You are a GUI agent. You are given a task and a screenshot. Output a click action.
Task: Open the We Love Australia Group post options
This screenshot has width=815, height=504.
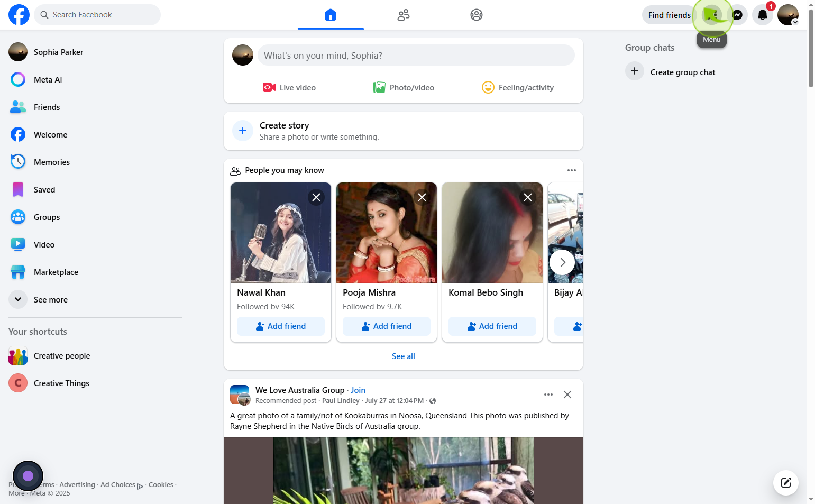tap(548, 395)
